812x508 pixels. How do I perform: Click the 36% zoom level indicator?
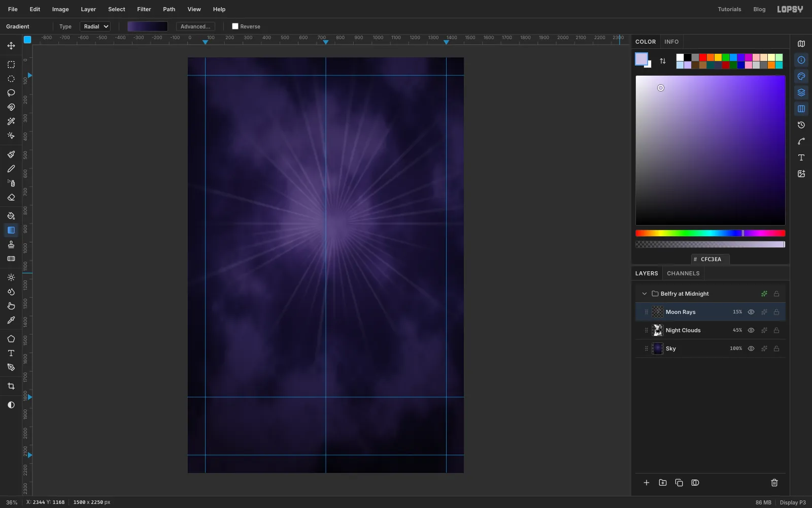[12, 502]
